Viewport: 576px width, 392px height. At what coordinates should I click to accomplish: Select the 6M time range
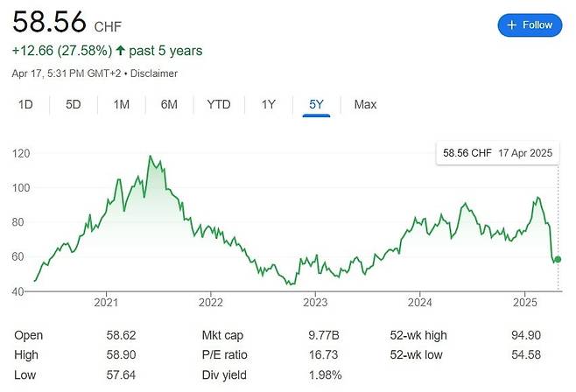click(x=169, y=105)
